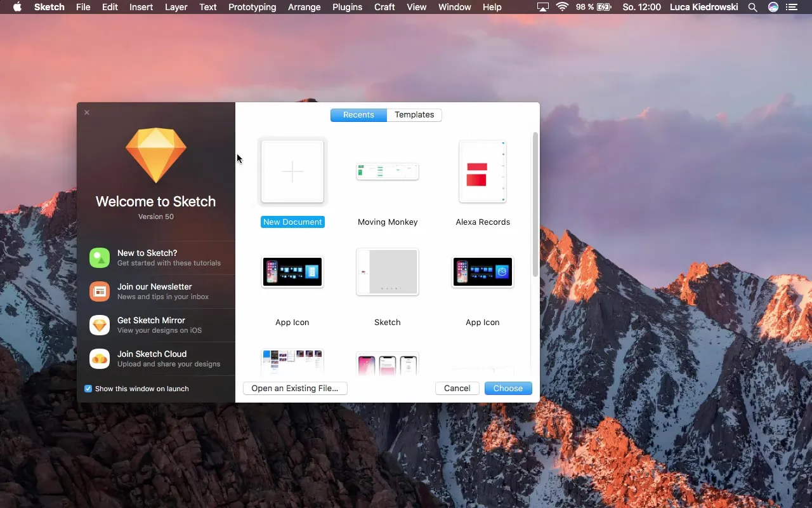Viewport: 812px width, 508px height.
Task: Click the Get Sketch Mirror diamond icon
Action: [100, 325]
